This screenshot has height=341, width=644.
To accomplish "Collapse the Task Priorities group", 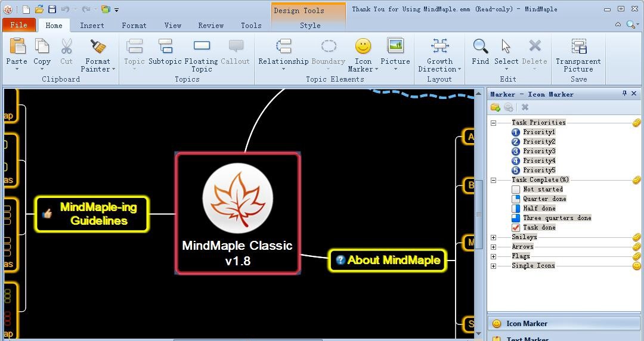I will click(493, 123).
